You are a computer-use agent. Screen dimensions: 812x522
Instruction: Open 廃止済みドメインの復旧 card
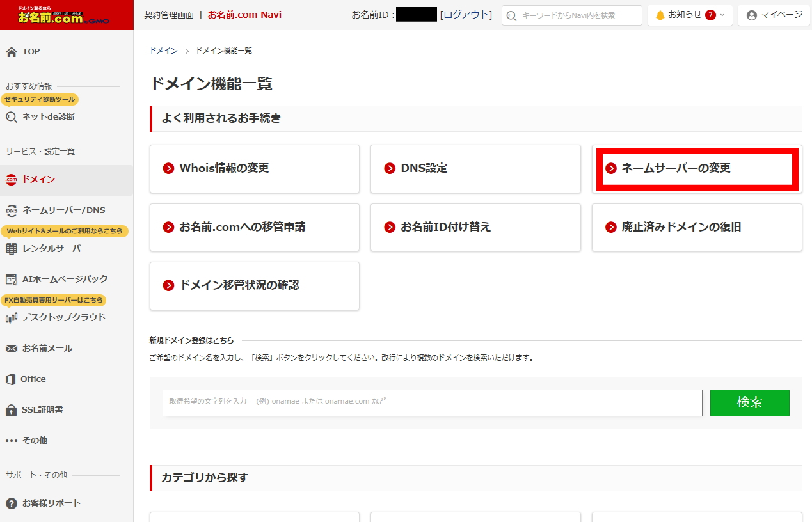tap(697, 227)
